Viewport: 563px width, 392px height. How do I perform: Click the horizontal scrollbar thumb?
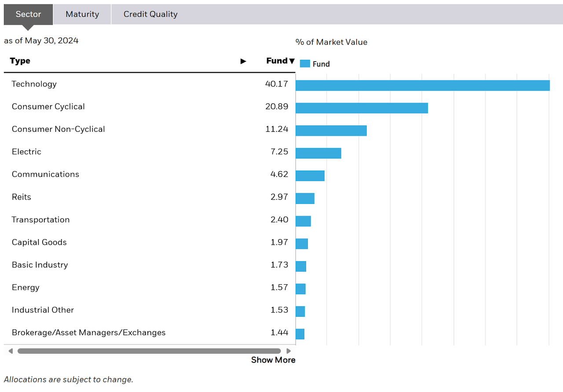tap(149, 351)
